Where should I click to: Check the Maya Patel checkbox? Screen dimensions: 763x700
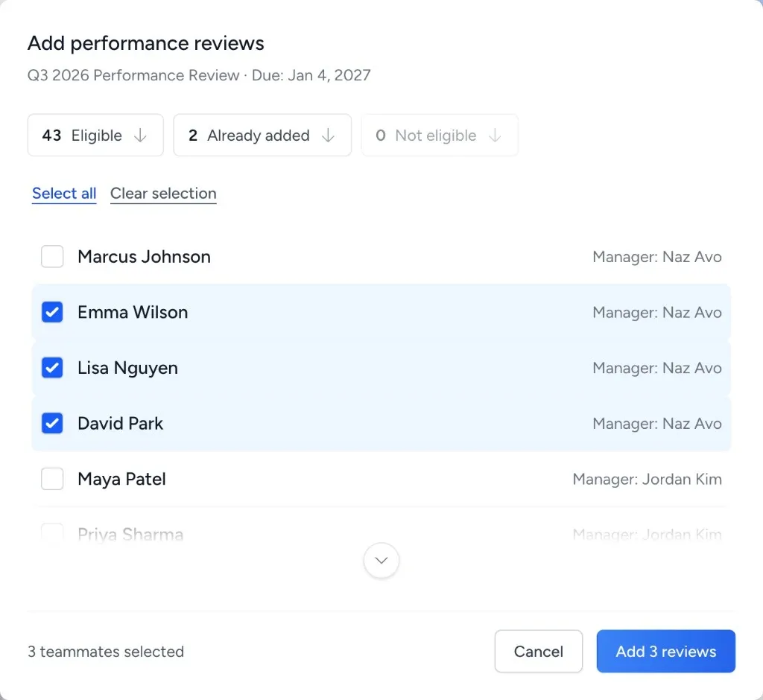[x=52, y=479]
